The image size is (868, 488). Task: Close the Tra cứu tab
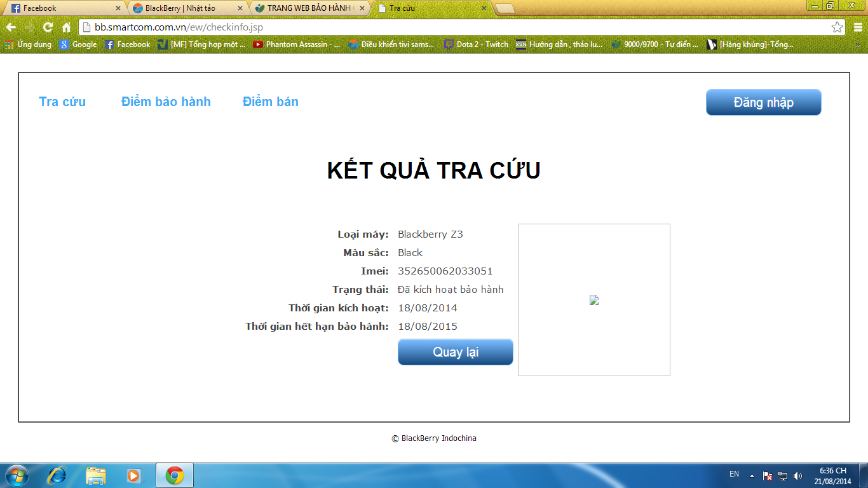(484, 8)
